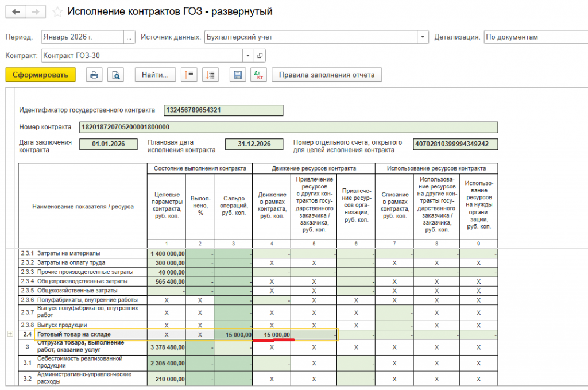Click value 3 378 480,00

pyautogui.click(x=167, y=347)
